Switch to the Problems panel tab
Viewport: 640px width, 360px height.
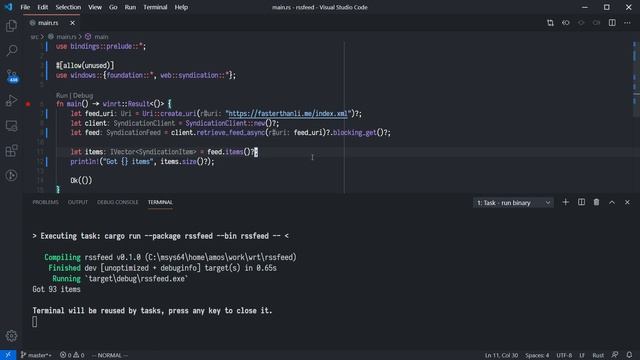tap(45, 202)
